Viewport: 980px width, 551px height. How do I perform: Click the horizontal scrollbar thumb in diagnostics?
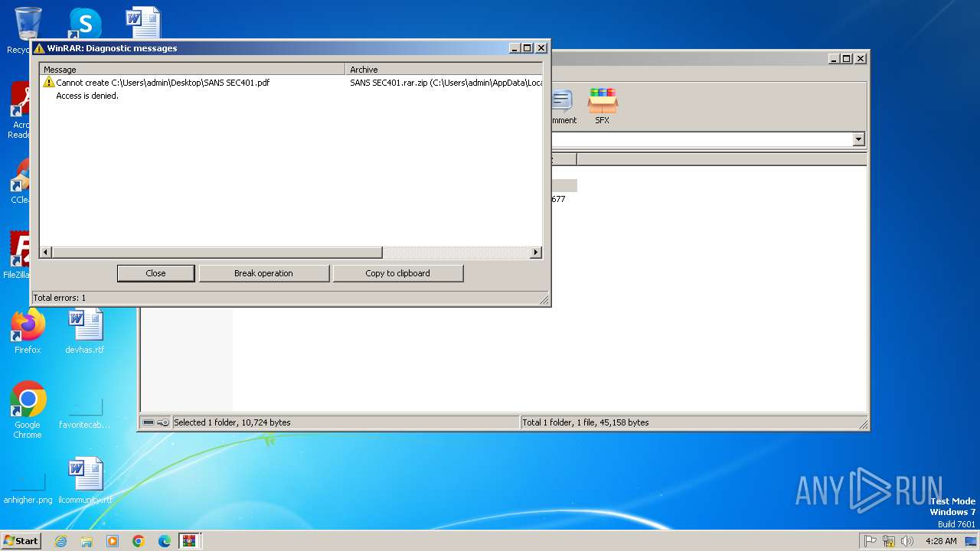click(217, 253)
